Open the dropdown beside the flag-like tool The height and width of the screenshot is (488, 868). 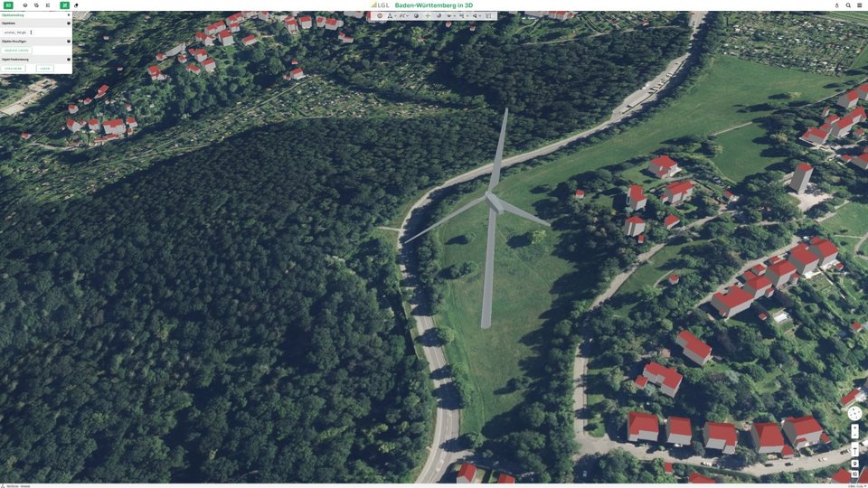tap(467, 16)
